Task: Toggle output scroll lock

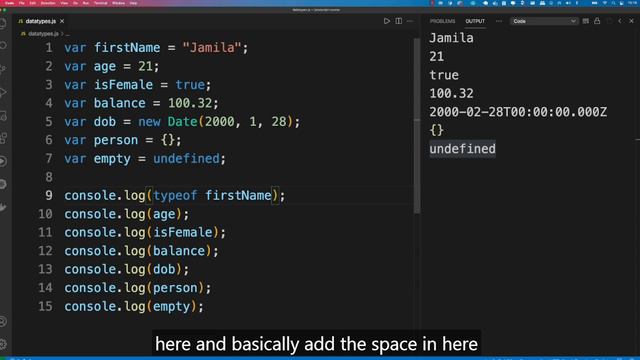Action: [x=597, y=21]
